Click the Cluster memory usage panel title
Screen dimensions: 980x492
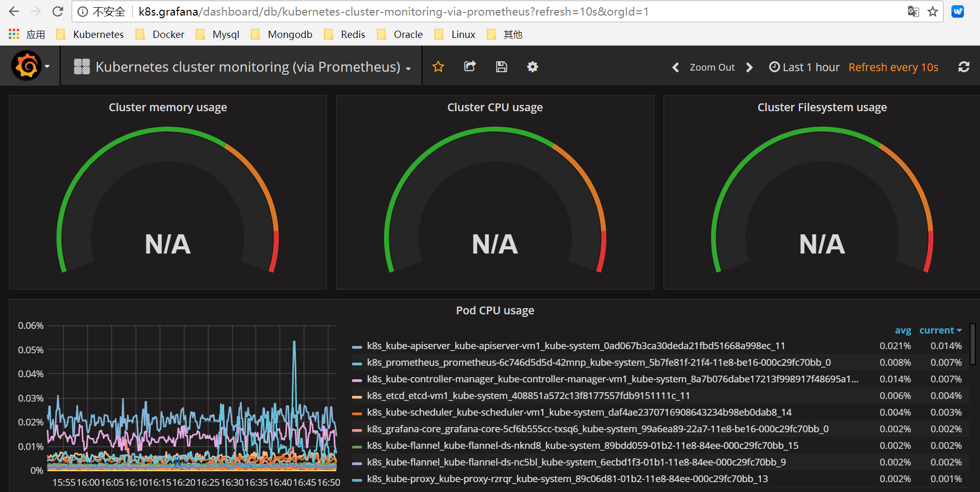click(x=168, y=108)
